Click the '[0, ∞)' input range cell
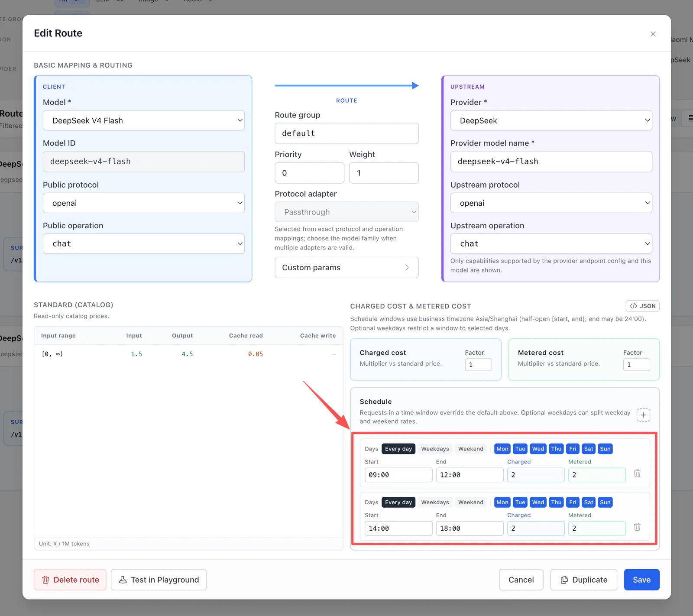This screenshot has width=693, height=616. click(x=52, y=354)
